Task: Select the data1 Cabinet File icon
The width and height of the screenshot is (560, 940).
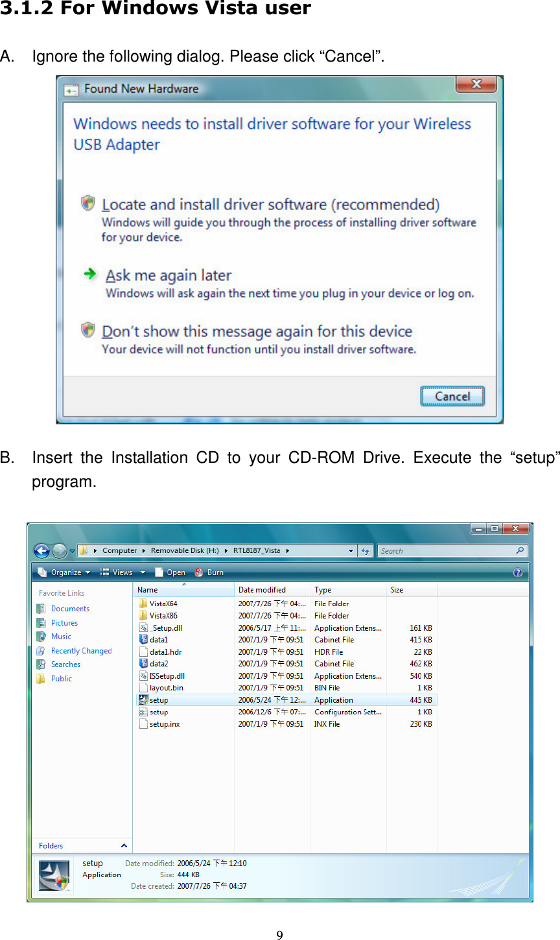Action: coord(144,639)
